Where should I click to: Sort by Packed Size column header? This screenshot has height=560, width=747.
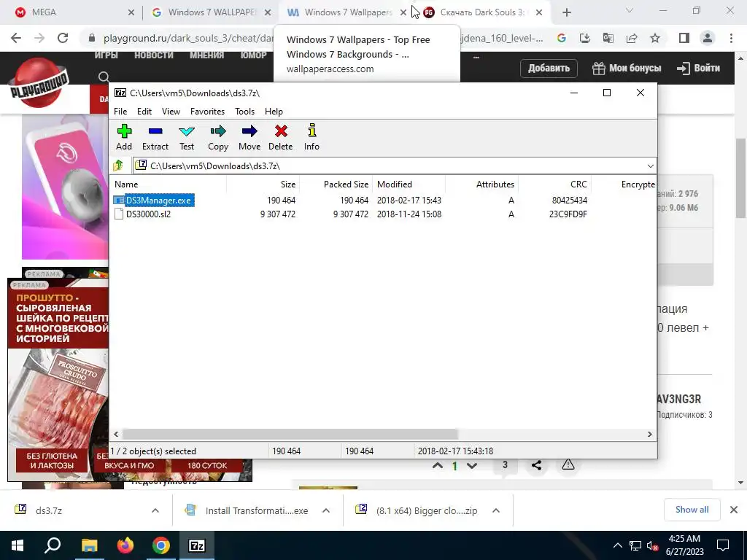point(336,184)
